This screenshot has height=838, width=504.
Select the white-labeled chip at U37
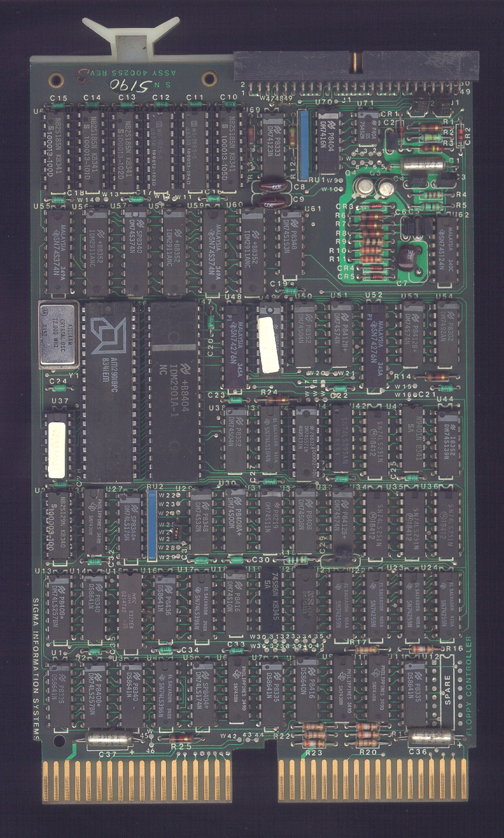(57, 447)
